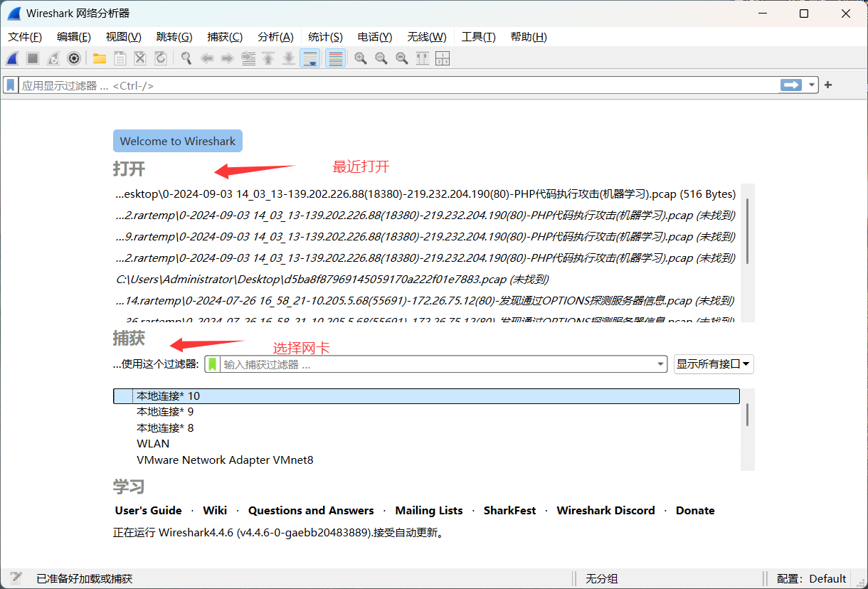This screenshot has width=868, height=589.
Task: Click the reset layout icon in toolbar
Action: tap(443, 58)
